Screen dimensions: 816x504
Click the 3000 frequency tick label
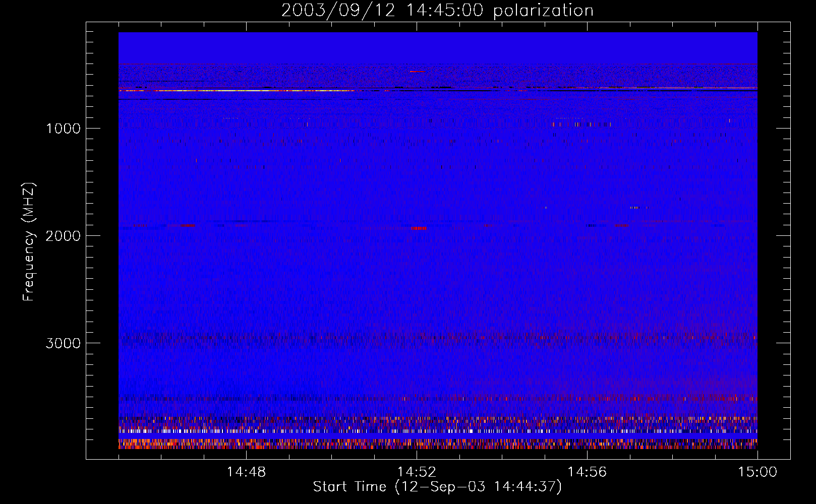63,343
